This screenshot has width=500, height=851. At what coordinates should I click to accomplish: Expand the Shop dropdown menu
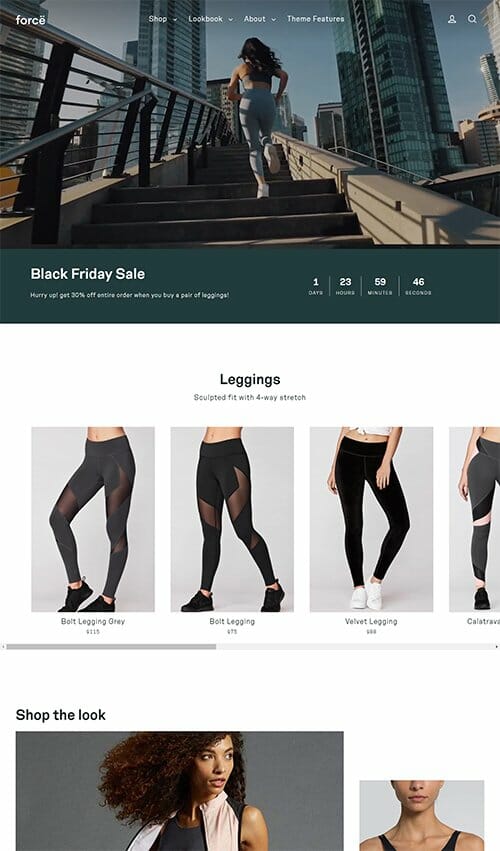pos(163,19)
